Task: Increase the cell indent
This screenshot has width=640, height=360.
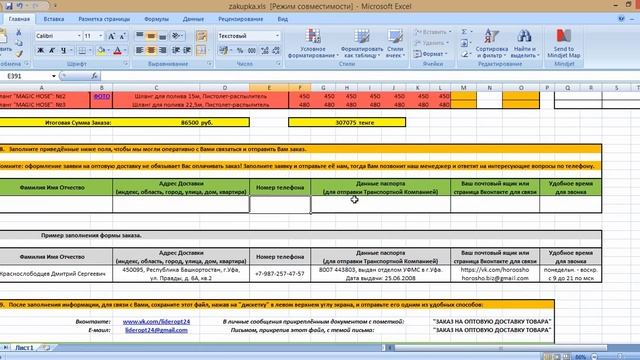Action: (187, 50)
